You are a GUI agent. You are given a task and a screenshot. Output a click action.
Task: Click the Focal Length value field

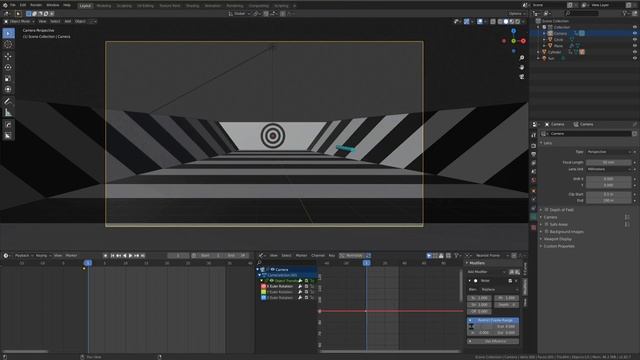[609, 162]
